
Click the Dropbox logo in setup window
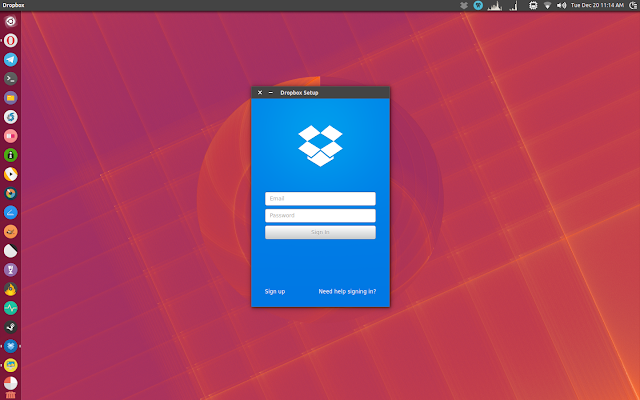[x=320, y=146]
